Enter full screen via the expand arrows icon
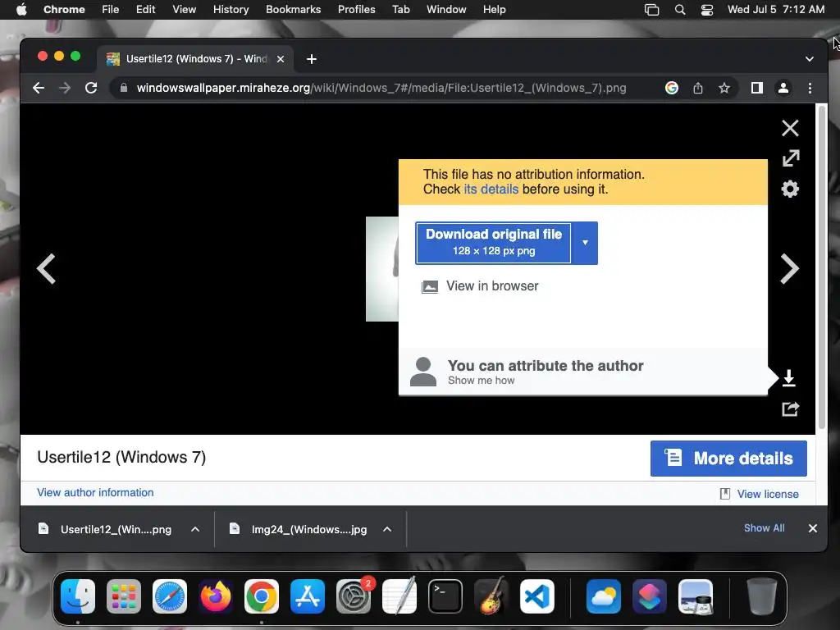The image size is (840, 630). 791,158
